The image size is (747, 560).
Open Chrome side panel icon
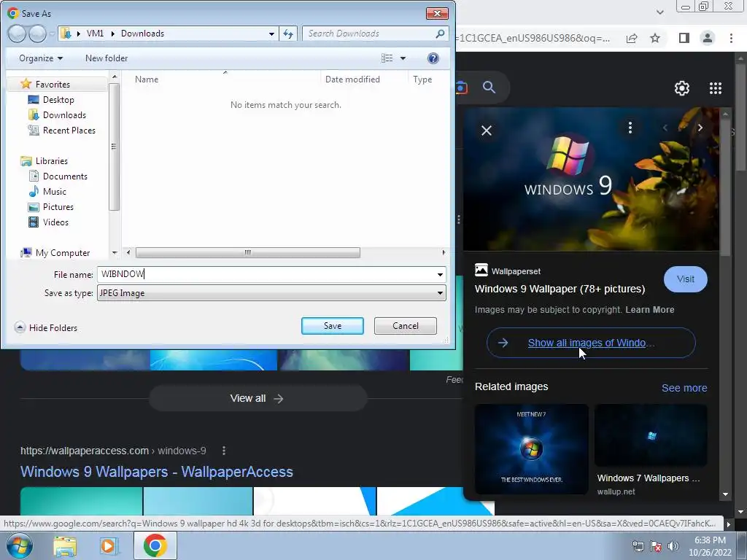[x=684, y=38]
